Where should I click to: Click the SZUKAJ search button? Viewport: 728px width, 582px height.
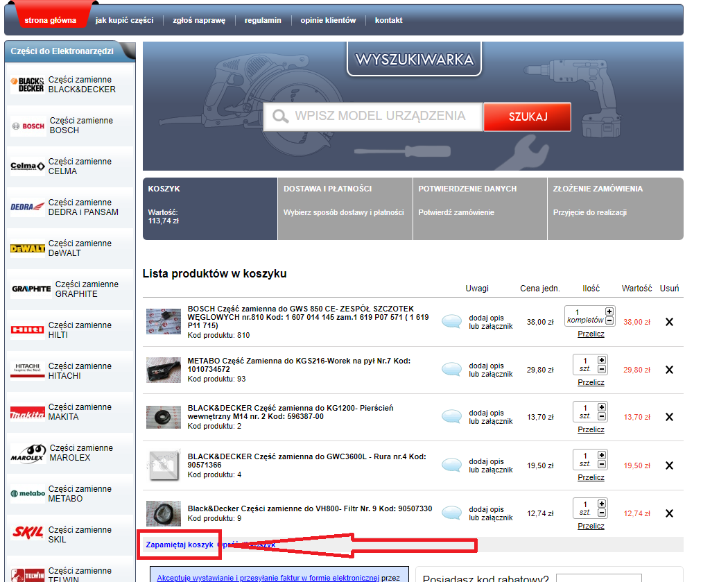point(528,117)
